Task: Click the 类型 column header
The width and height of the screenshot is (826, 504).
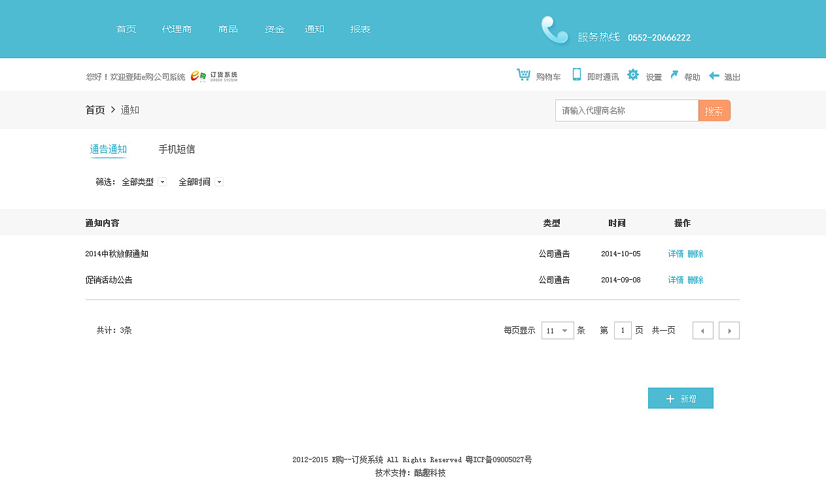Action: 551,223
